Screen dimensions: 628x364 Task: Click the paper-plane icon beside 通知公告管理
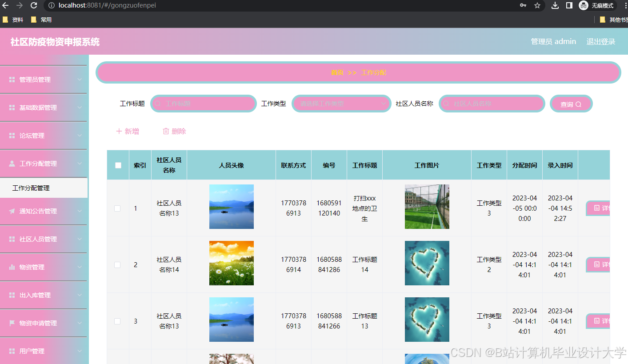[12, 211]
